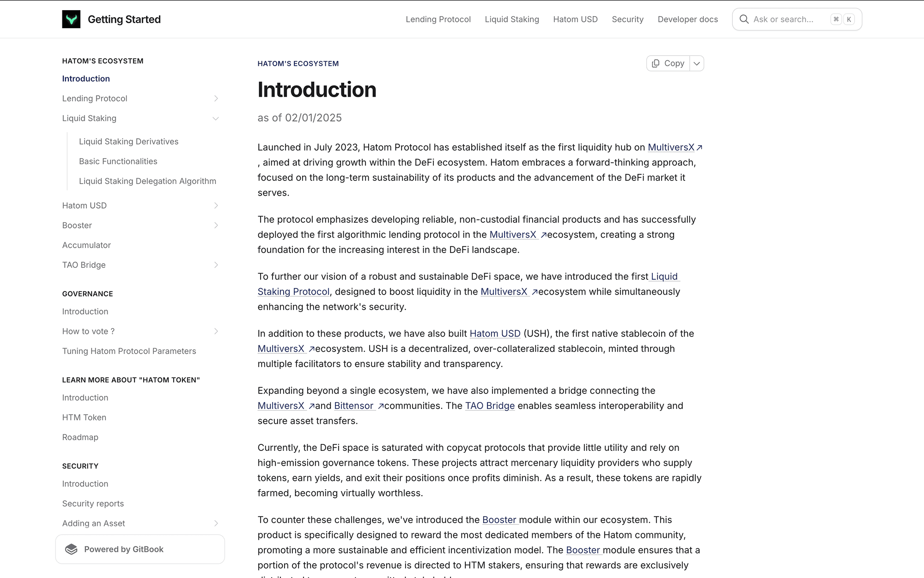Open Security tab in top navigation
Image resolution: width=924 pixels, height=578 pixels.
[627, 19]
